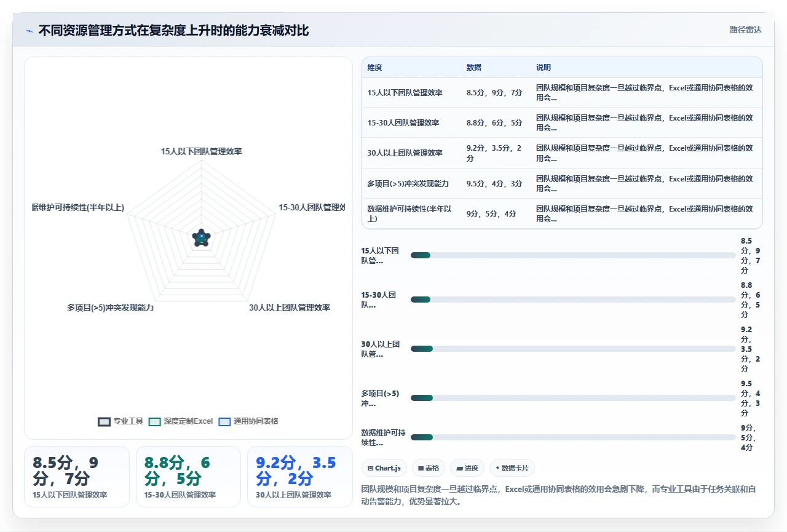Click progress bar for 数据维护可持续性
787x532 pixels.
pyautogui.click(x=573, y=437)
